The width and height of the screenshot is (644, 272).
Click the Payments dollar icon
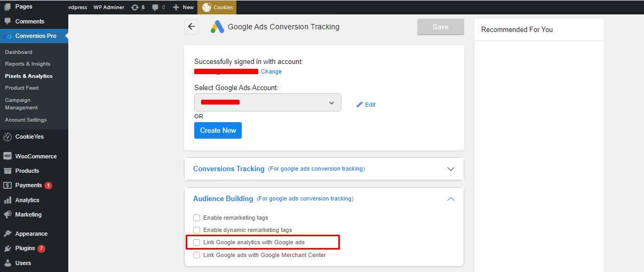tap(7, 185)
